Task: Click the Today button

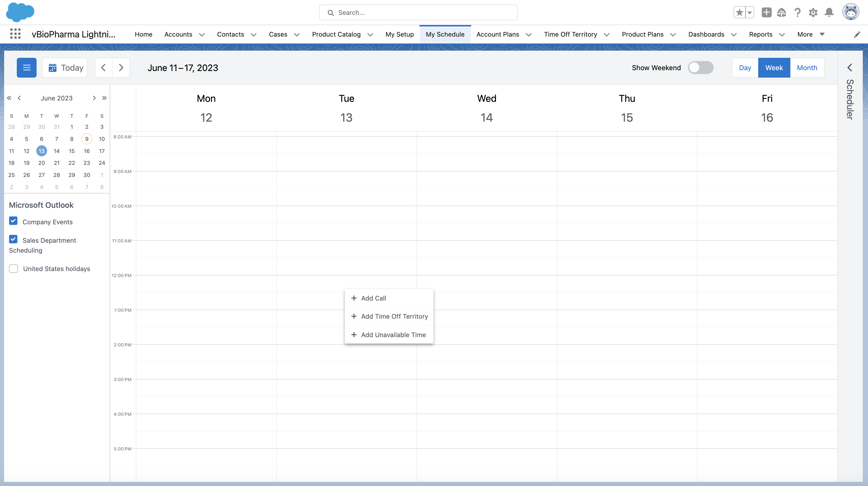Action: click(65, 68)
